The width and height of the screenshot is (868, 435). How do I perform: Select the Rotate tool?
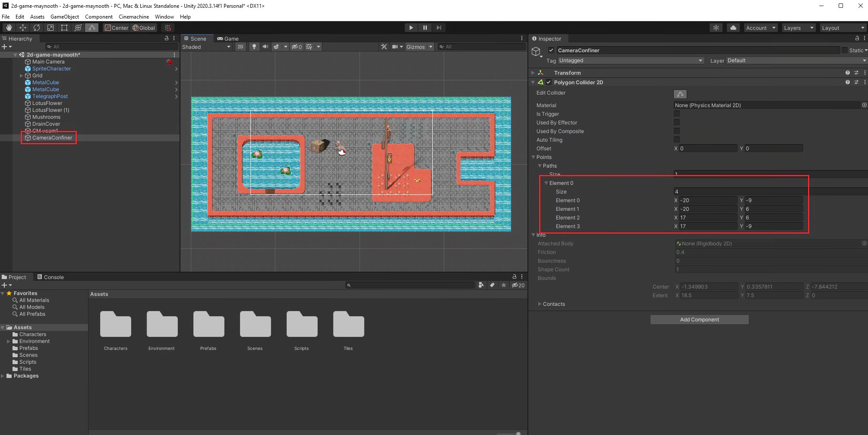pos(37,28)
